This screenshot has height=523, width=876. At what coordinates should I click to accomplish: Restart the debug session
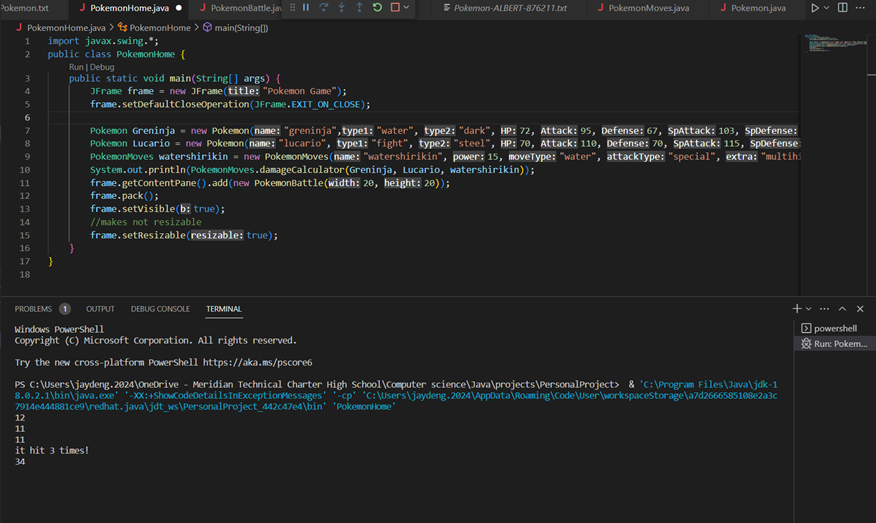(x=377, y=8)
